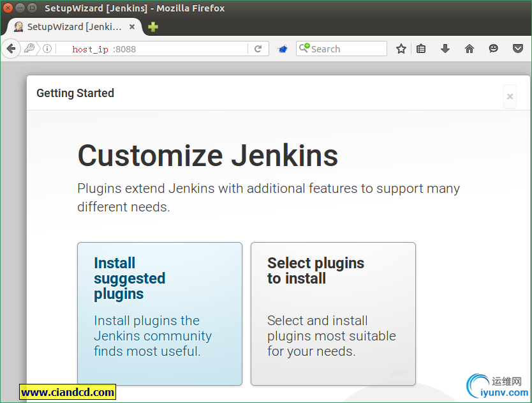Click the Firefox back arrow button
532x403 pixels.
pyautogui.click(x=11, y=49)
